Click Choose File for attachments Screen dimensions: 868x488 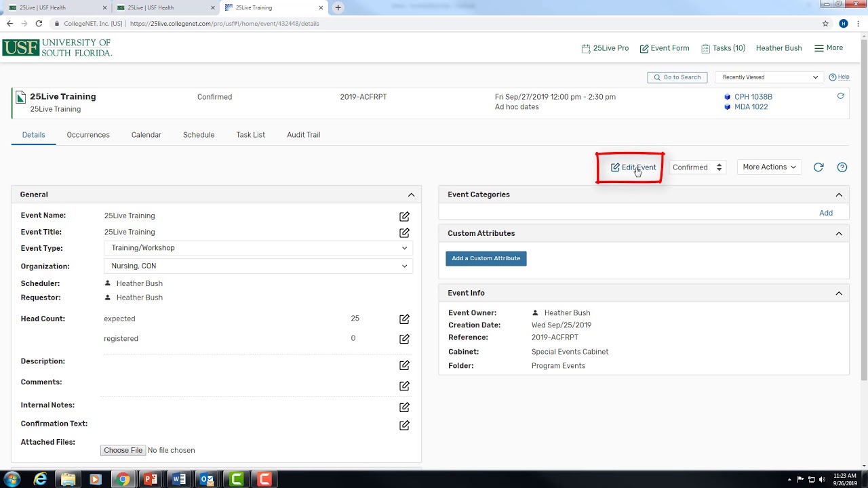123,450
